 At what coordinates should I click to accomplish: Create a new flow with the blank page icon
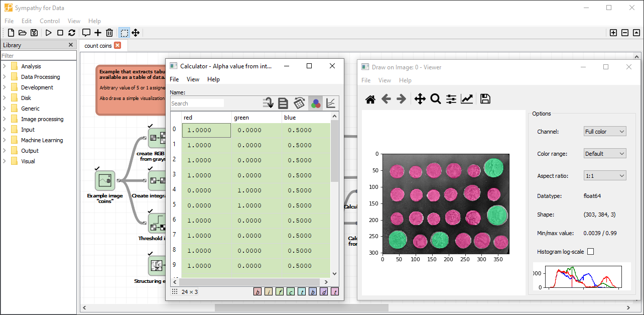11,33
